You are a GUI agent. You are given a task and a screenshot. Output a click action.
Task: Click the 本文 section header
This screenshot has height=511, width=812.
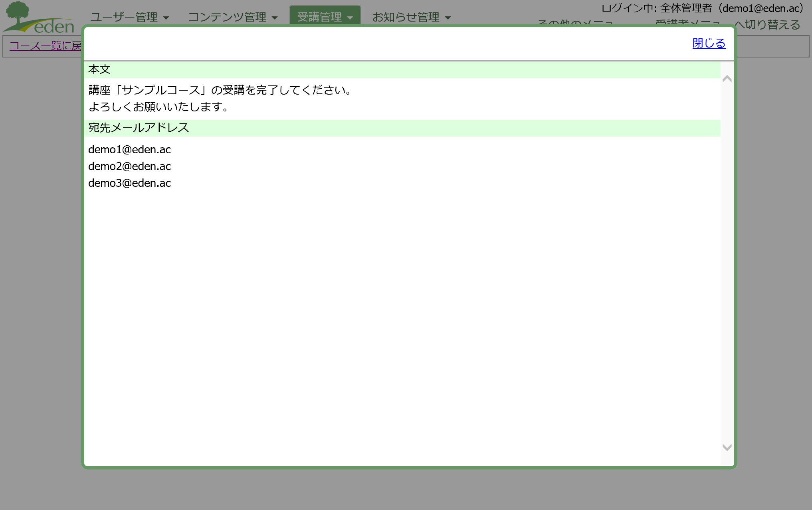(x=99, y=69)
